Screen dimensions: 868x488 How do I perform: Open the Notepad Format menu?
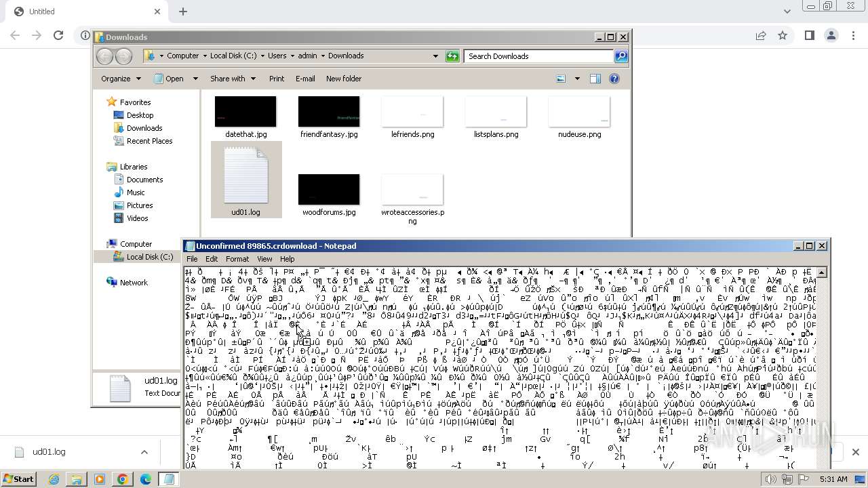237,259
